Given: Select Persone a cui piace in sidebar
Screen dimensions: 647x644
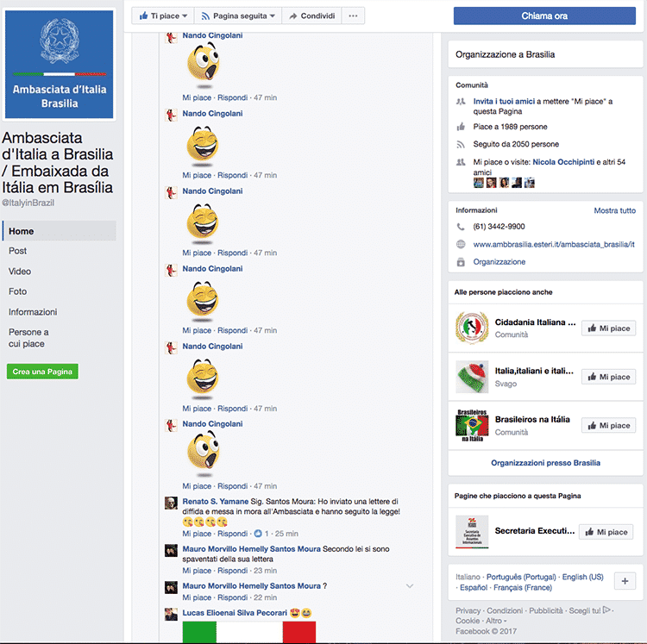Looking at the screenshot, I should tap(28, 338).
